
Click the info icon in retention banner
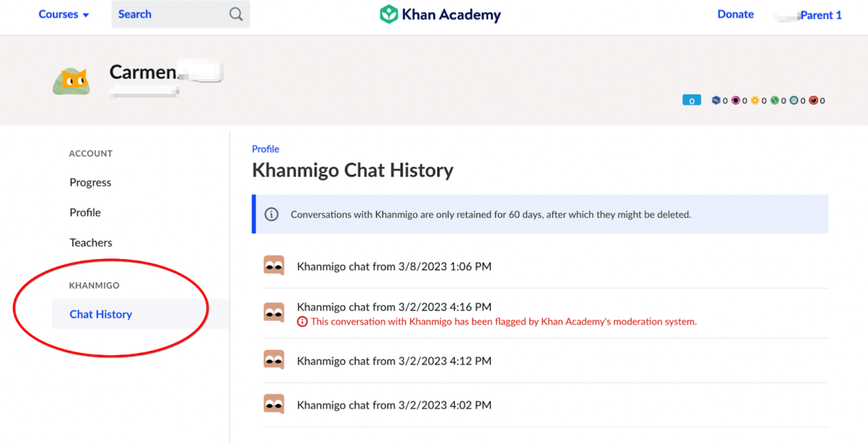271,214
